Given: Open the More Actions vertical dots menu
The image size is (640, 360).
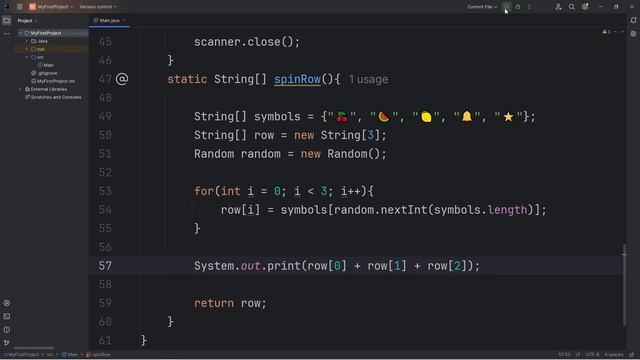Looking at the screenshot, I should pos(529,7).
